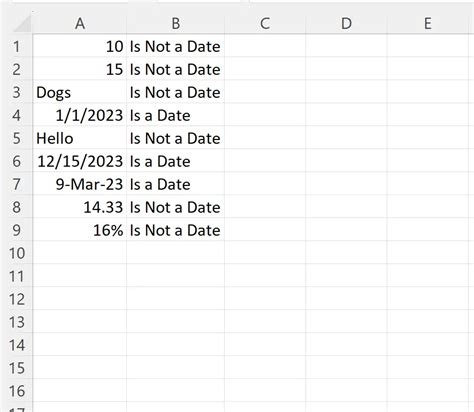Click B1 reading Is Not a Date
The height and width of the screenshot is (412, 474).
point(176,46)
